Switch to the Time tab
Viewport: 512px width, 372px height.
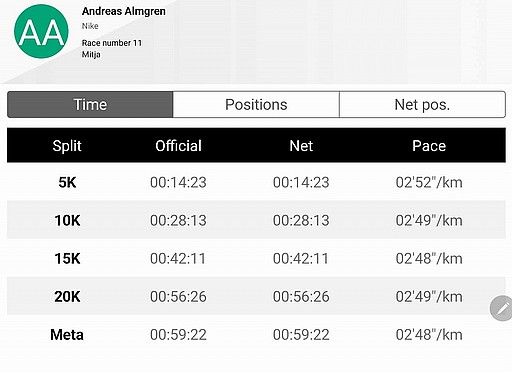(x=90, y=104)
